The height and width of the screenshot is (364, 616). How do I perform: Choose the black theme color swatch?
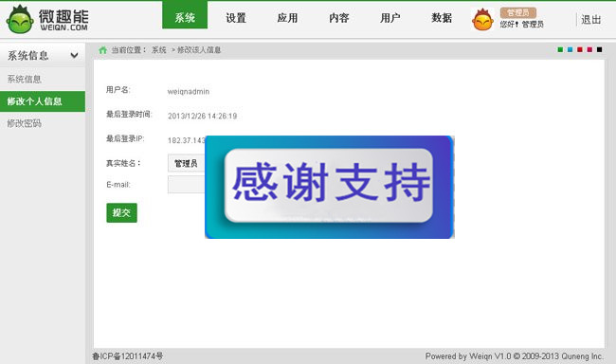pyautogui.click(x=600, y=49)
